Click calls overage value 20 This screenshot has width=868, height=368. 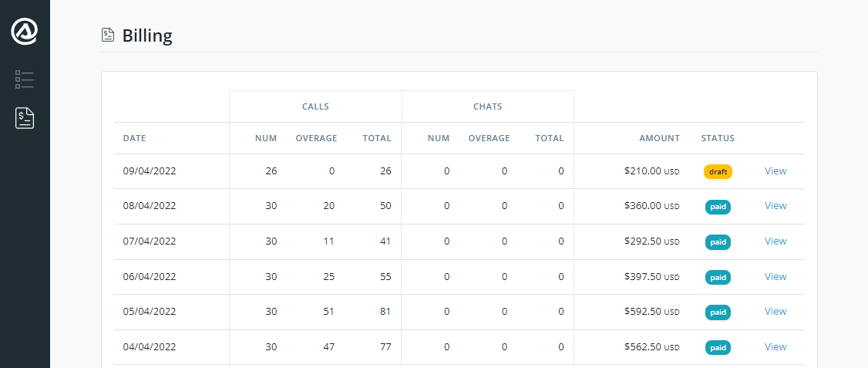pos(329,206)
